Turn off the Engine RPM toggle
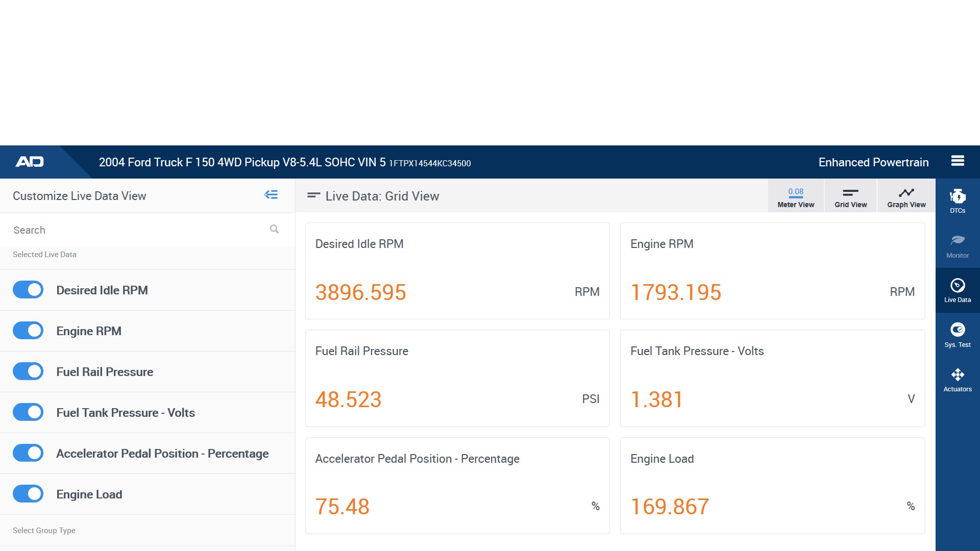Viewport: 980px width, 551px height. pyautogui.click(x=28, y=331)
